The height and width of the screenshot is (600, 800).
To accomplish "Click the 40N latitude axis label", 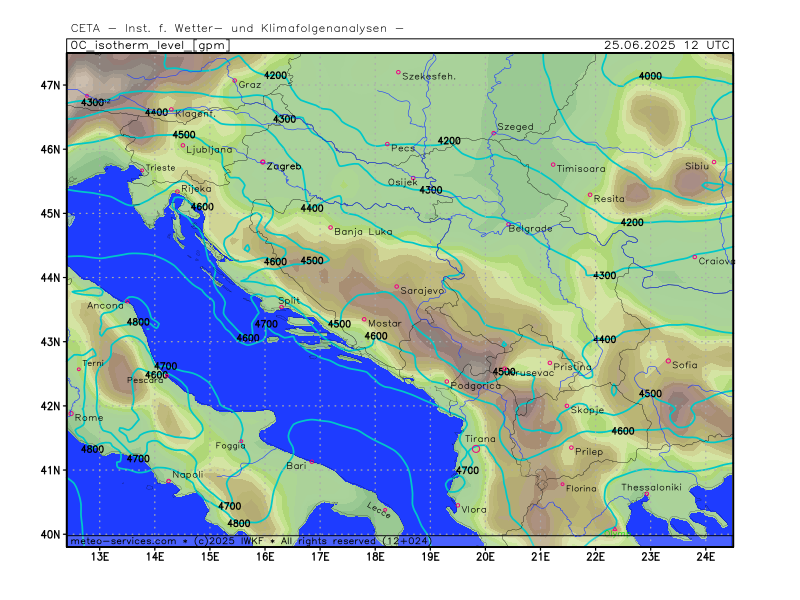I will pos(50,534).
